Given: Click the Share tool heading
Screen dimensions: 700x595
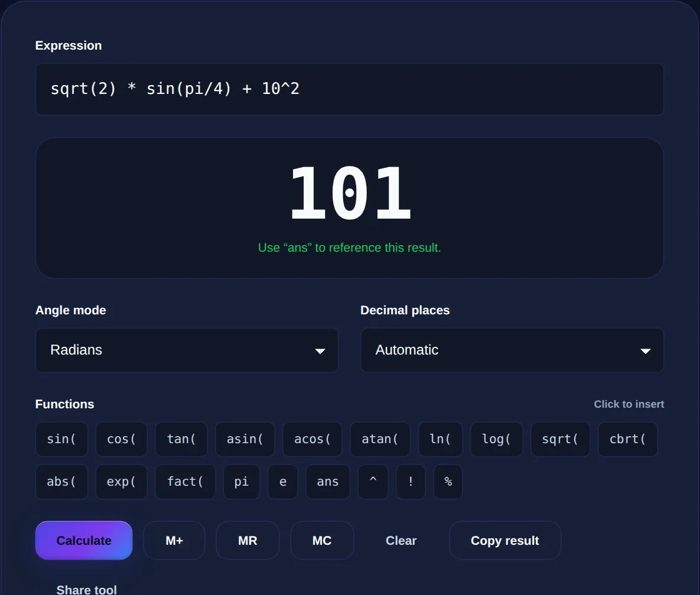Looking at the screenshot, I should (87, 590).
